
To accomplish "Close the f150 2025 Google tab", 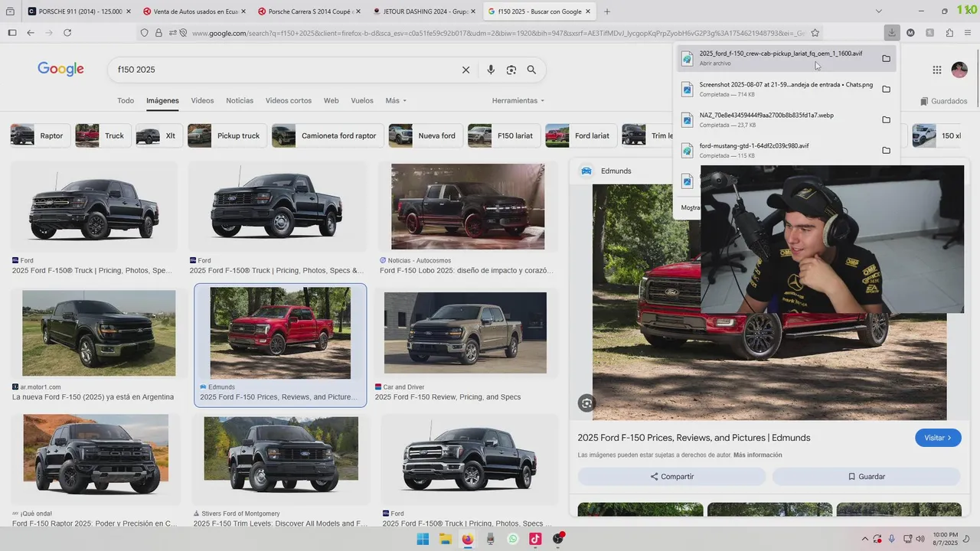I will pyautogui.click(x=588, y=11).
